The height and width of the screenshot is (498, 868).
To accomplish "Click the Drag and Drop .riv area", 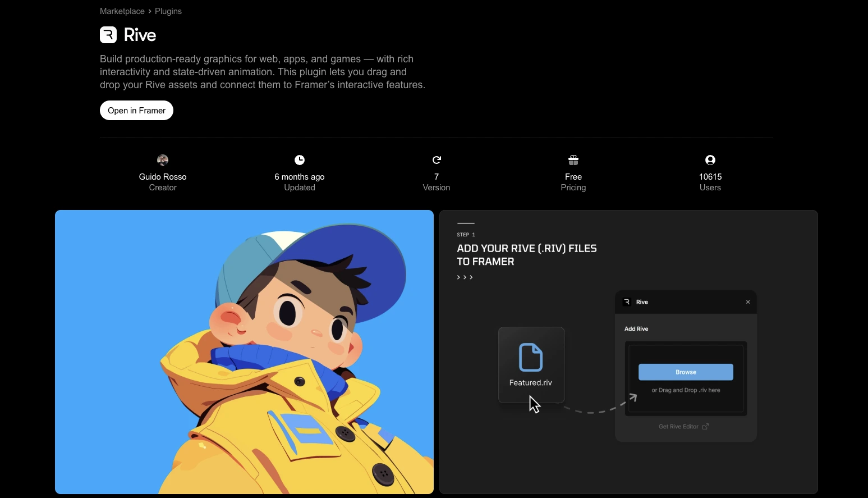I will [x=685, y=390].
